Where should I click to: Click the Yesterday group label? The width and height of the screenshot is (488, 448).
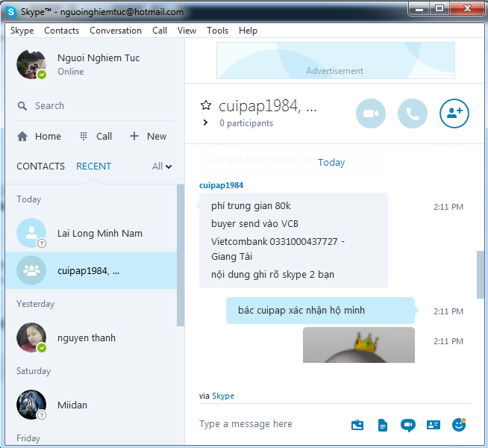(36, 304)
